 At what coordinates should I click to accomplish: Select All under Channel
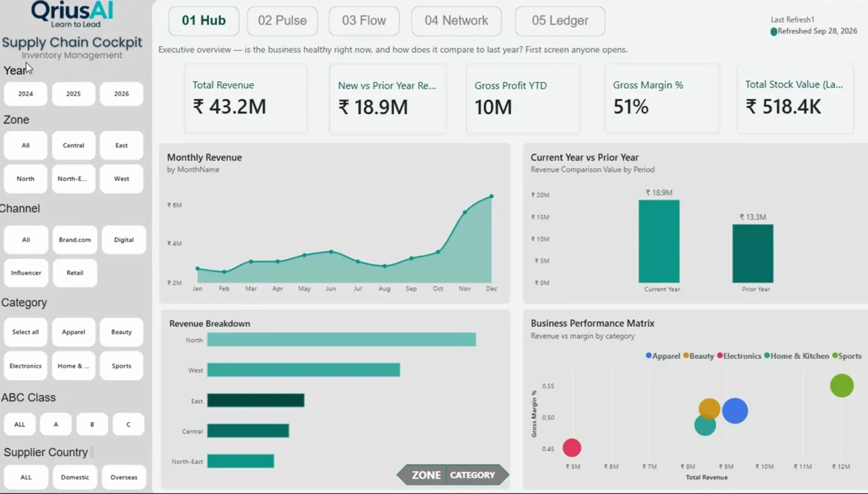click(x=26, y=240)
